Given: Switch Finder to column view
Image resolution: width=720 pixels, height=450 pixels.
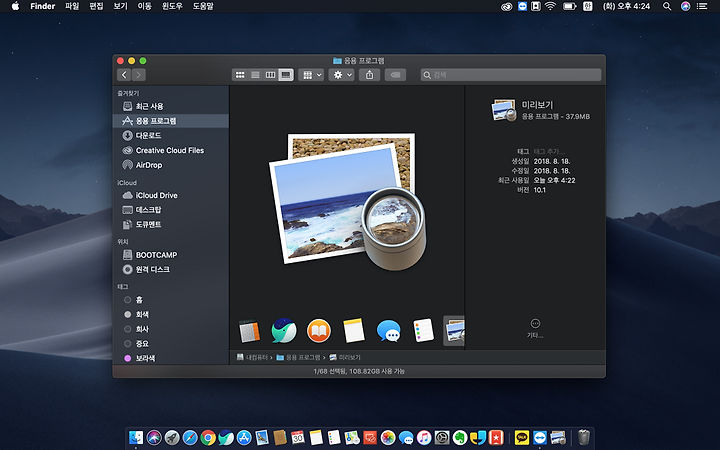Looking at the screenshot, I should pos(270,75).
